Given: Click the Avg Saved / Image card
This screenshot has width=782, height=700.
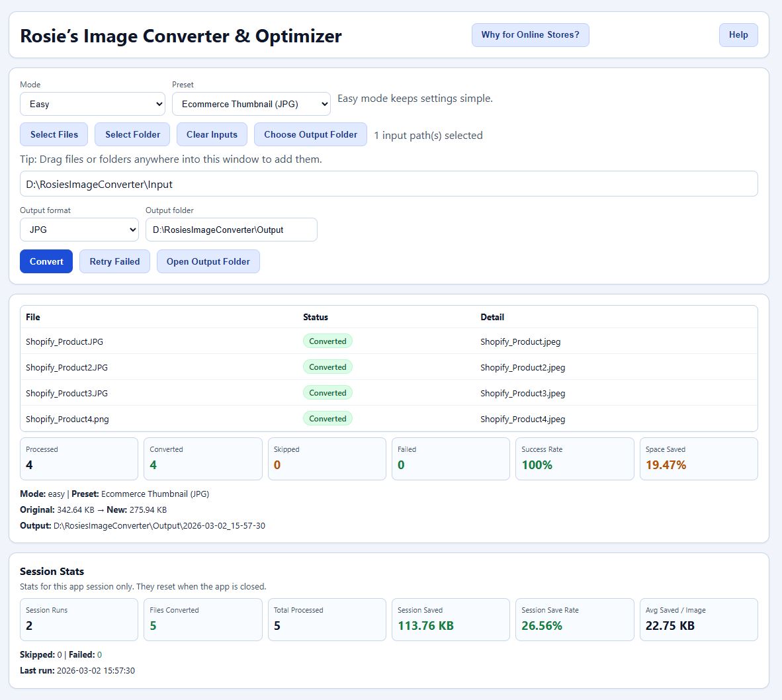Looking at the screenshot, I should pyautogui.click(x=699, y=620).
